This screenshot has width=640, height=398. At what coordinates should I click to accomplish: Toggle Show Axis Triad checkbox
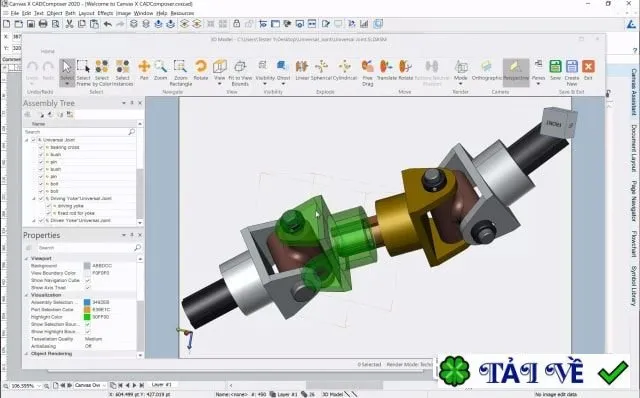point(88,288)
